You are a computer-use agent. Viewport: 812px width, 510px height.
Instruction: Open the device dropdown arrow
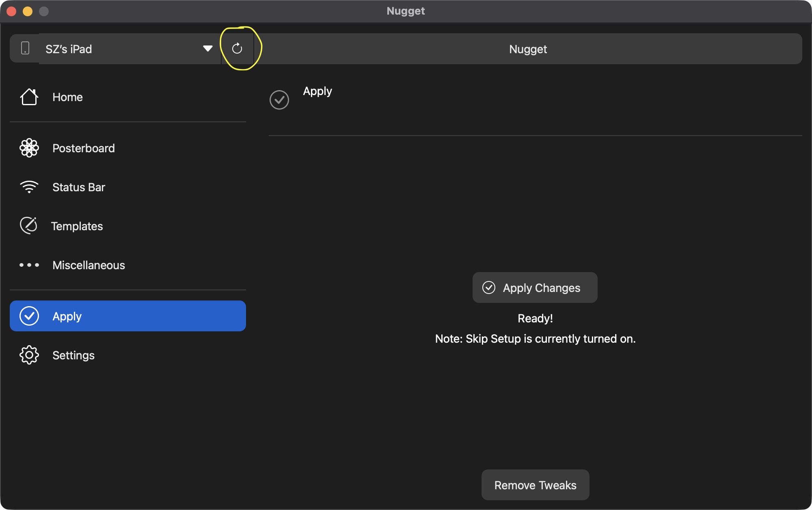[x=208, y=49]
